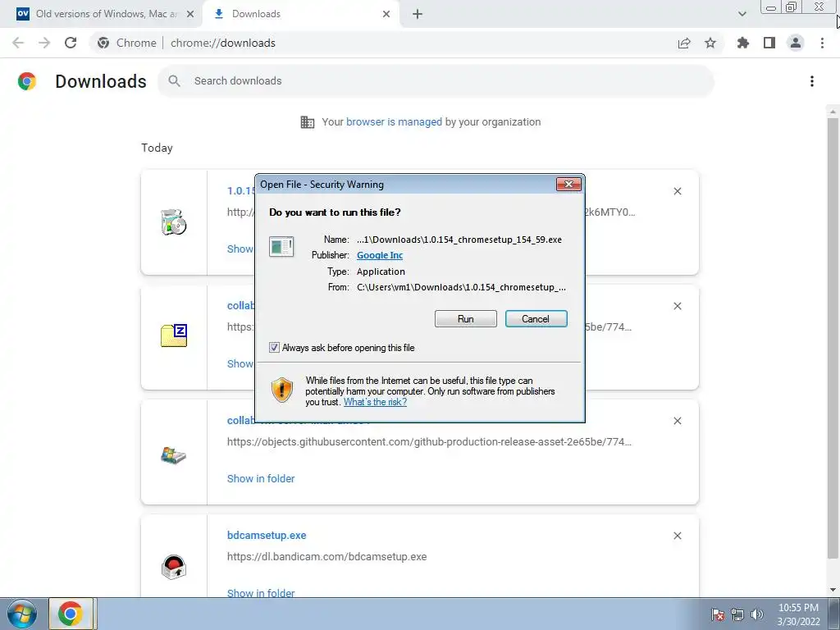Click Run in the Security Warning dialog
The width and height of the screenshot is (840, 630).
click(465, 319)
